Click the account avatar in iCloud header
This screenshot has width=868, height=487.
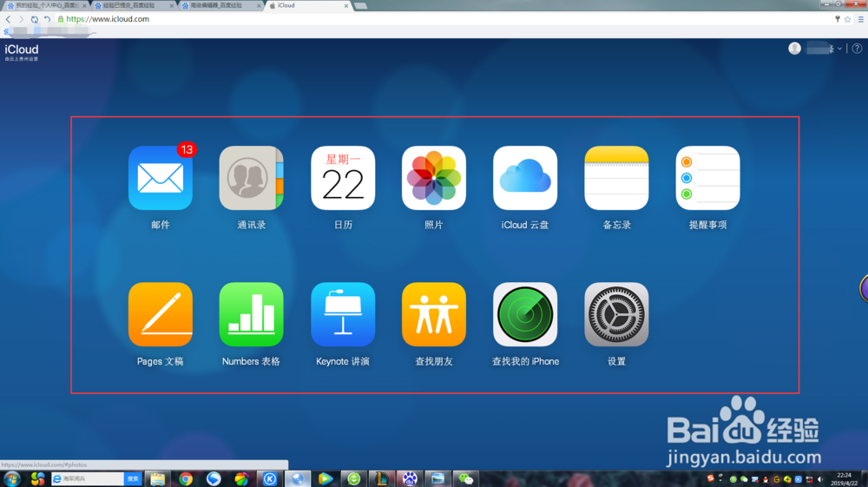[x=794, y=49]
